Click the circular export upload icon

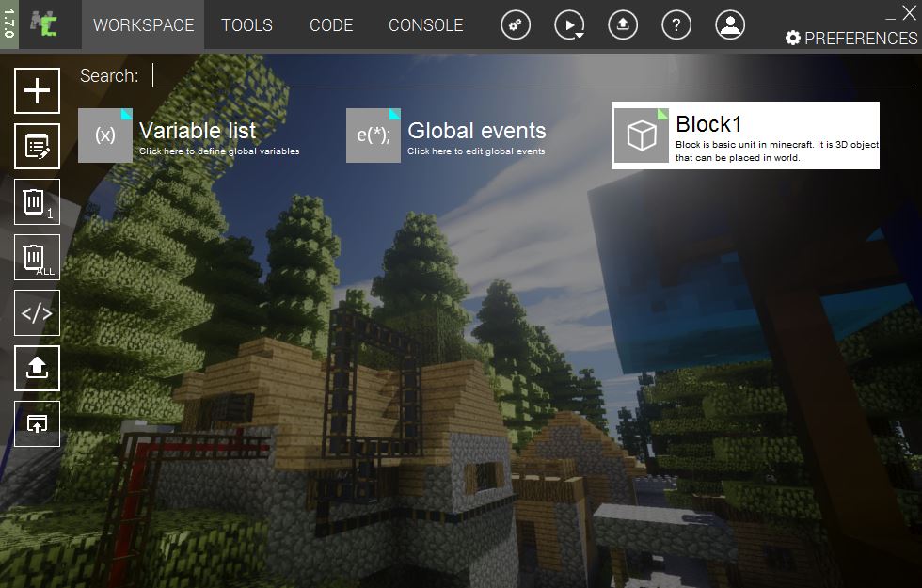(x=623, y=25)
